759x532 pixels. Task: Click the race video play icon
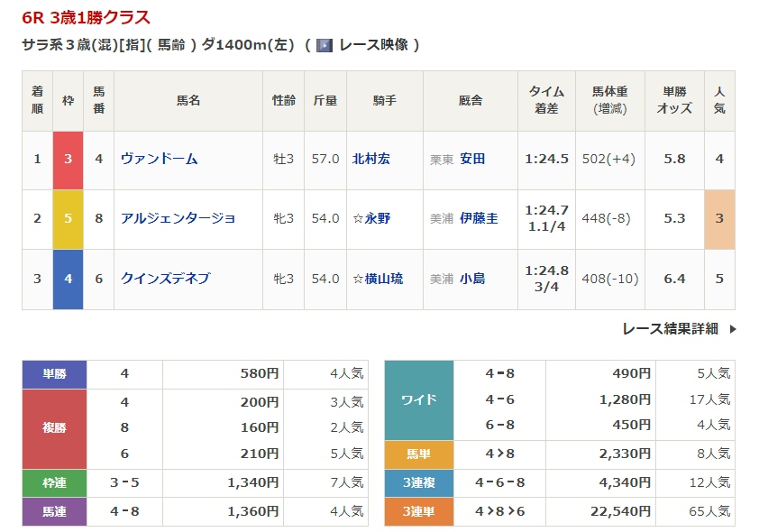tap(325, 45)
